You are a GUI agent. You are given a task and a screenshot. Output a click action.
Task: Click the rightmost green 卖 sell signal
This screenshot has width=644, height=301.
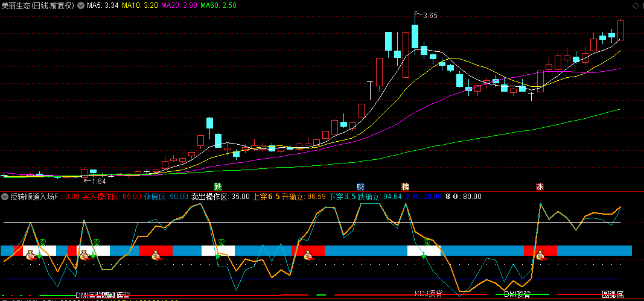427,243
